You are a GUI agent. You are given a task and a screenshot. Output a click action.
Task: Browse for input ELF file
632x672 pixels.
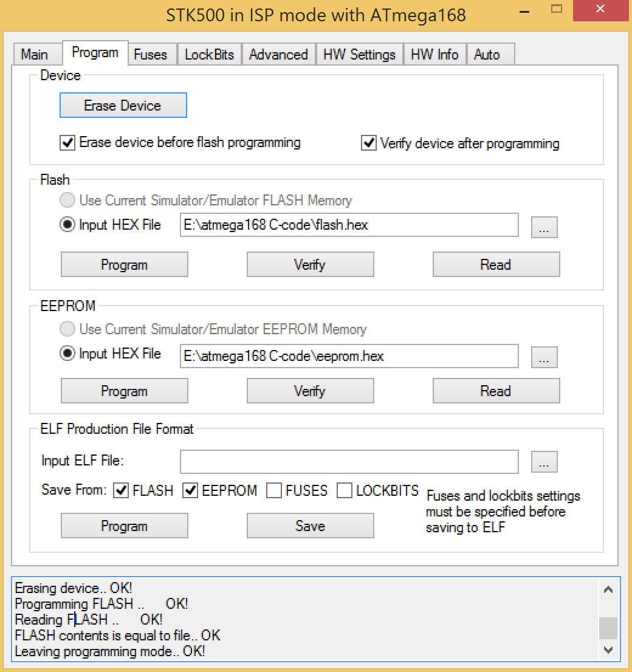544,462
